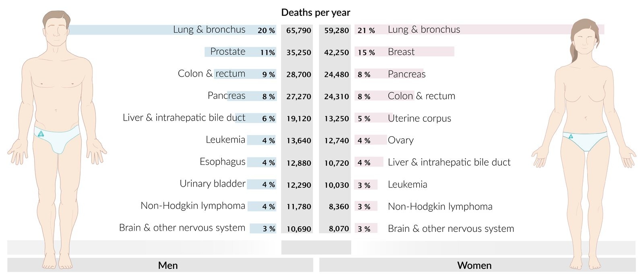This screenshot has width=644, height=279.
Task: Click the Breast cancer label
Action: click(x=401, y=52)
